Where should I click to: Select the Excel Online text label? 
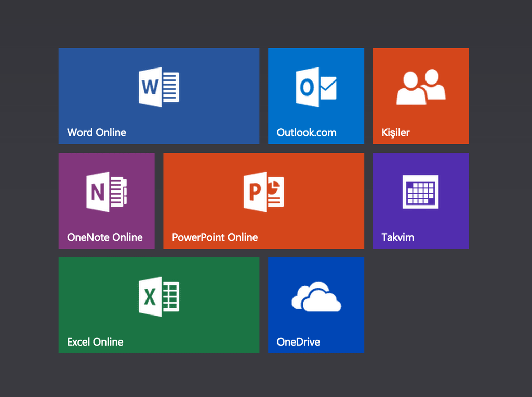pos(95,342)
